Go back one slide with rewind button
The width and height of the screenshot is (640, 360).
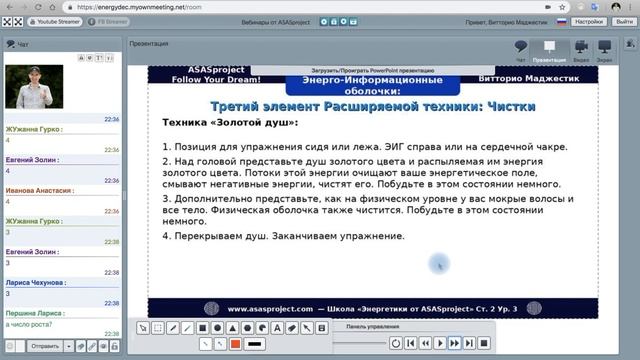pyautogui.click(x=425, y=343)
